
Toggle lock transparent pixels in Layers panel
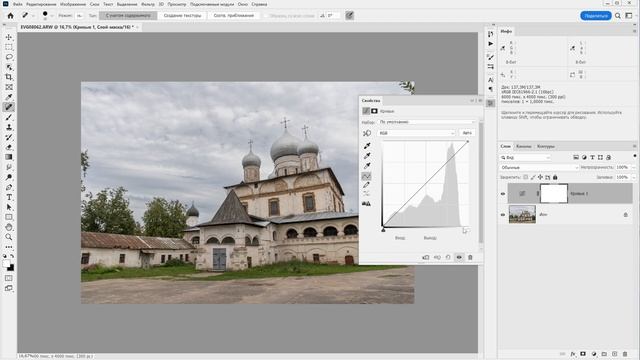(526, 178)
